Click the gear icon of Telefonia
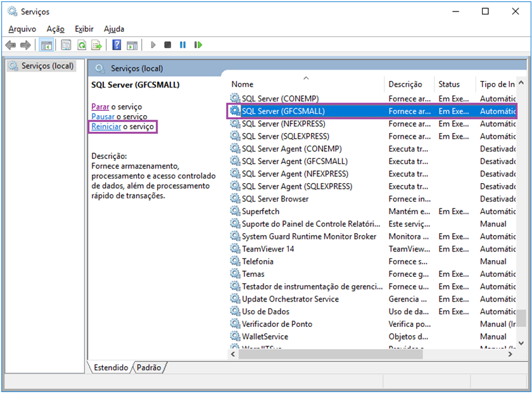 point(235,262)
